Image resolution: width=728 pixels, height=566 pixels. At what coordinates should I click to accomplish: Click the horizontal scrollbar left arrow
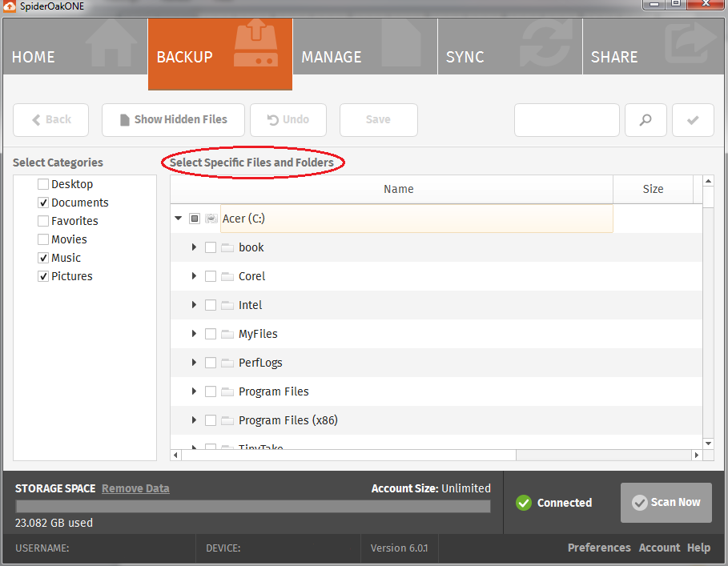coord(175,455)
